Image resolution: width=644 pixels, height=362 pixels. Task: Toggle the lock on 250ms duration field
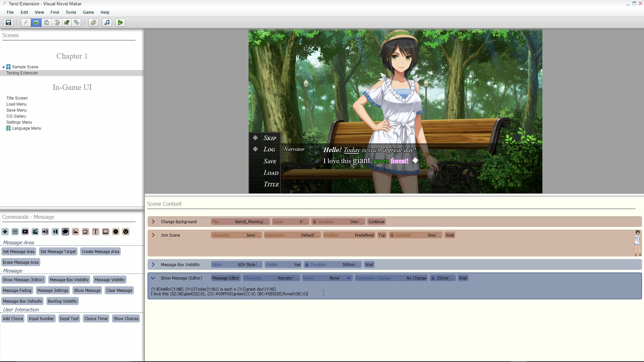tap(433, 278)
